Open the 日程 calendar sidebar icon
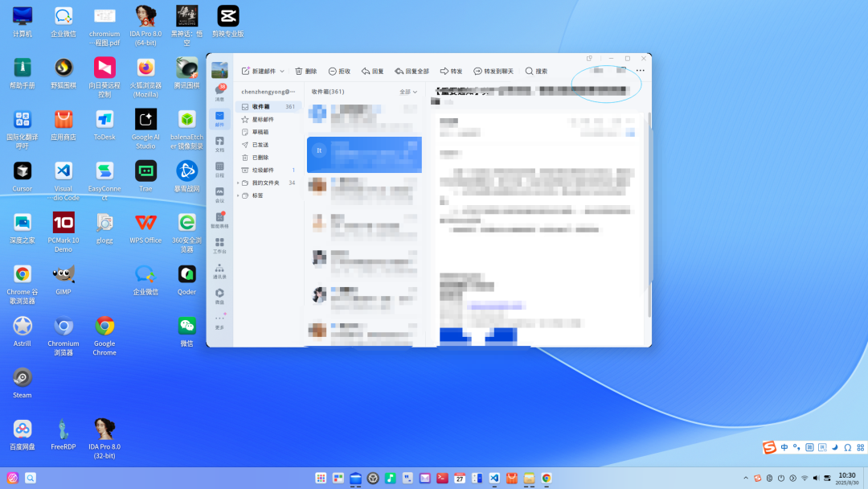The width and height of the screenshot is (868, 489). pyautogui.click(x=219, y=170)
